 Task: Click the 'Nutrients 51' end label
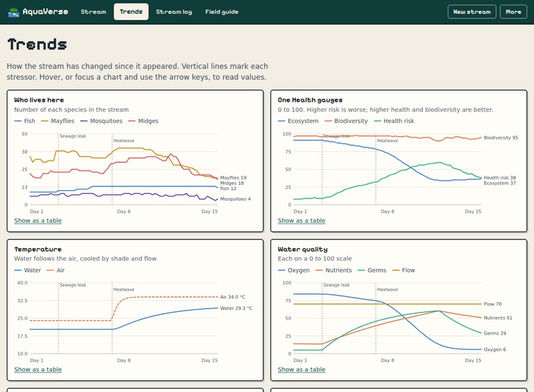(x=498, y=318)
